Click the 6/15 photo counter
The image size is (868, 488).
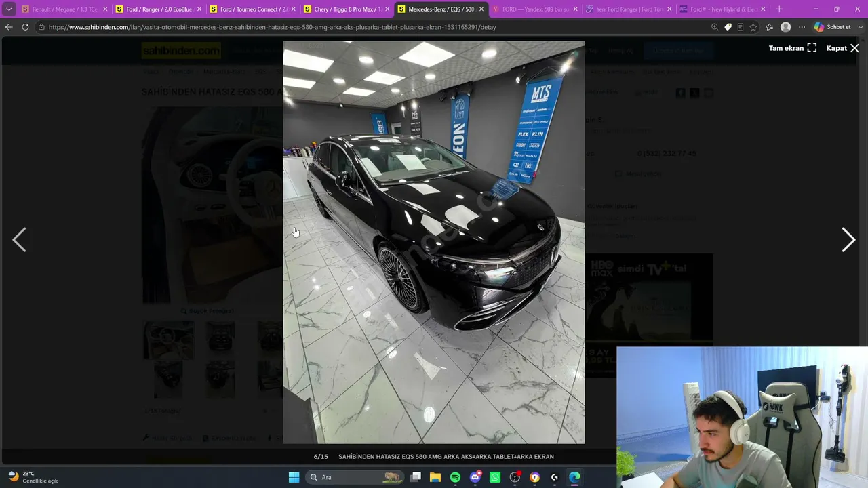click(321, 457)
